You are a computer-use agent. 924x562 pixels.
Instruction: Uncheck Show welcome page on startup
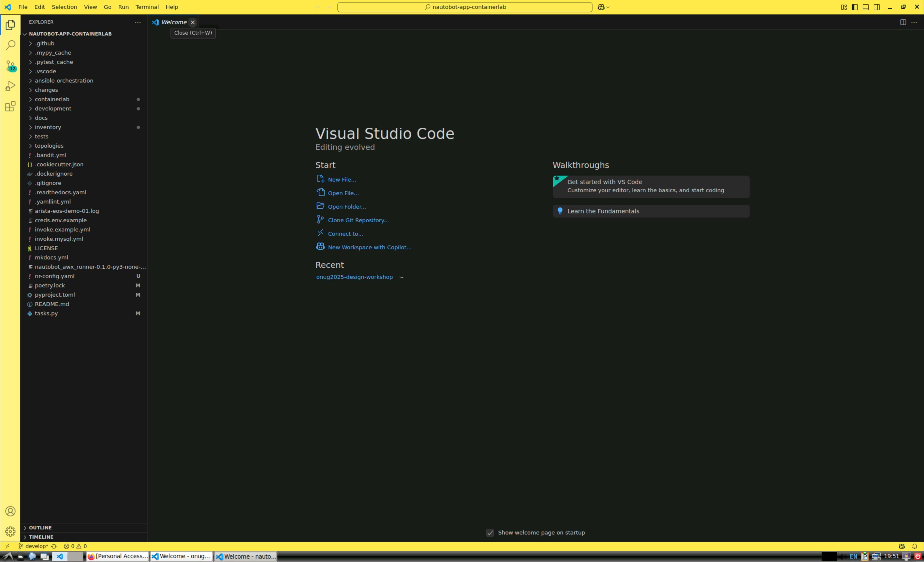pyautogui.click(x=490, y=533)
